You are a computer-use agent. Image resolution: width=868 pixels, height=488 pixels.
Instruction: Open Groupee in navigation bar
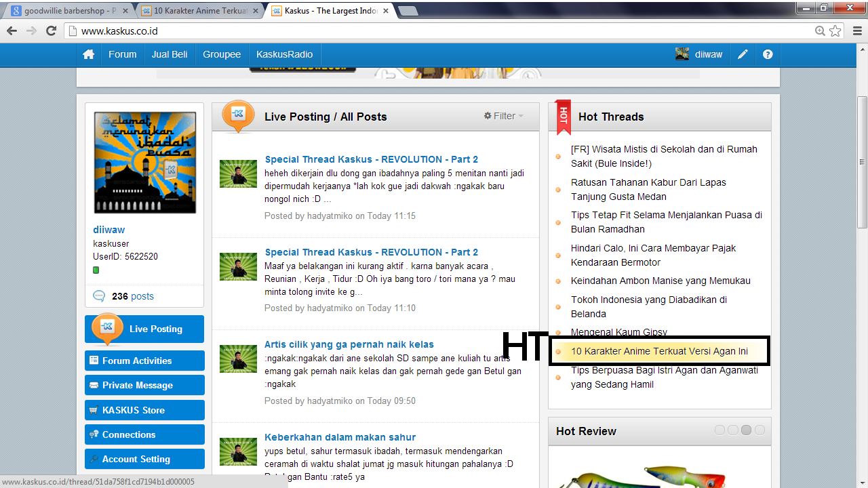[x=222, y=54]
